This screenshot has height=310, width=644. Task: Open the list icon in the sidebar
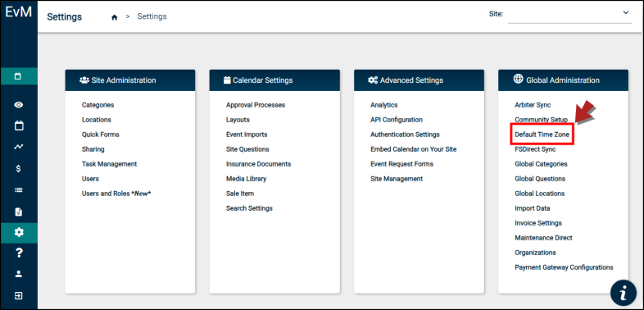19,190
